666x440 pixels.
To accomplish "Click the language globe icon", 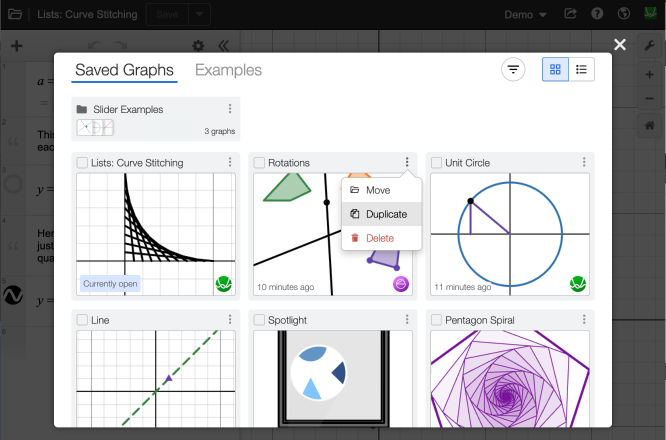I will point(623,15).
